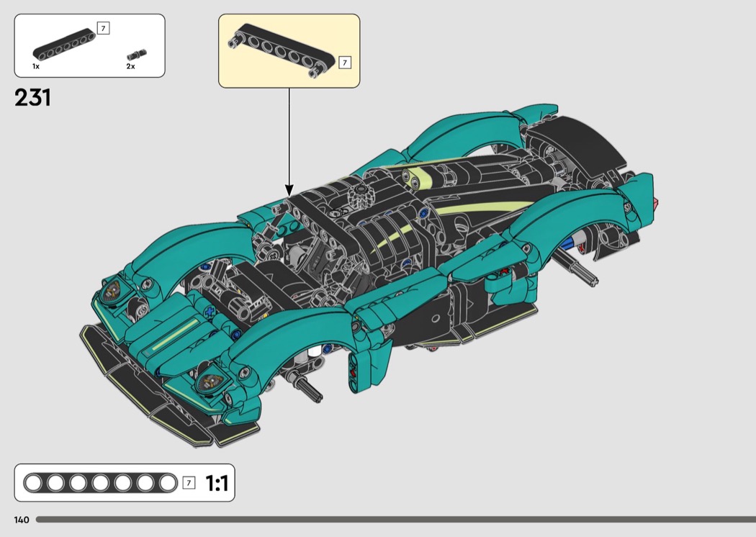756x537 pixels.
Task: Click the black 7-hole beam in parts list
Action: coord(65,45)
